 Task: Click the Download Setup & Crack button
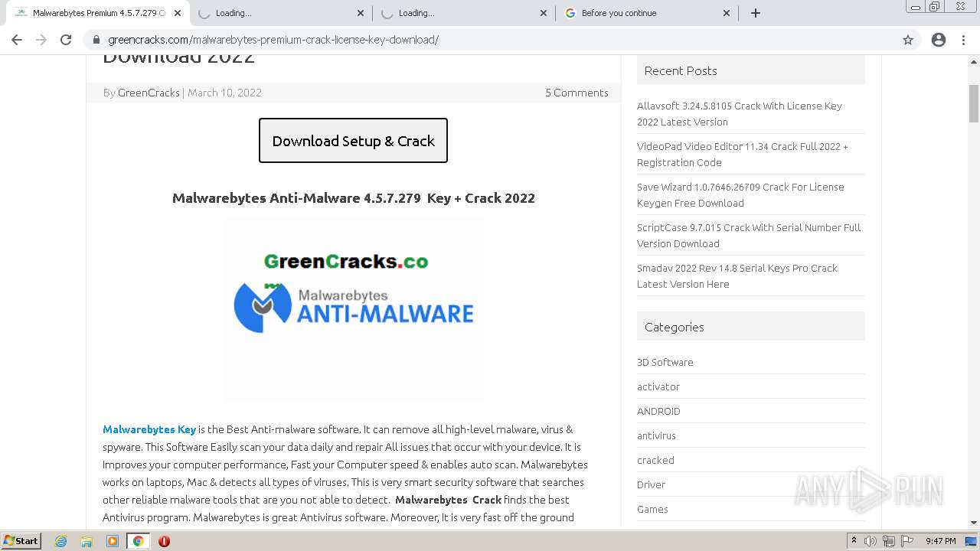tap(353, 141)
